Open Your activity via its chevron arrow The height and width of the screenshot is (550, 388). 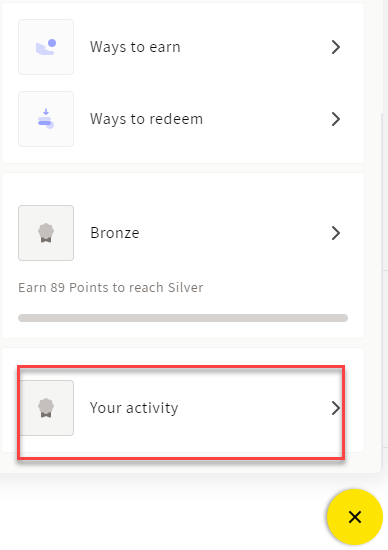click(336, 408)
